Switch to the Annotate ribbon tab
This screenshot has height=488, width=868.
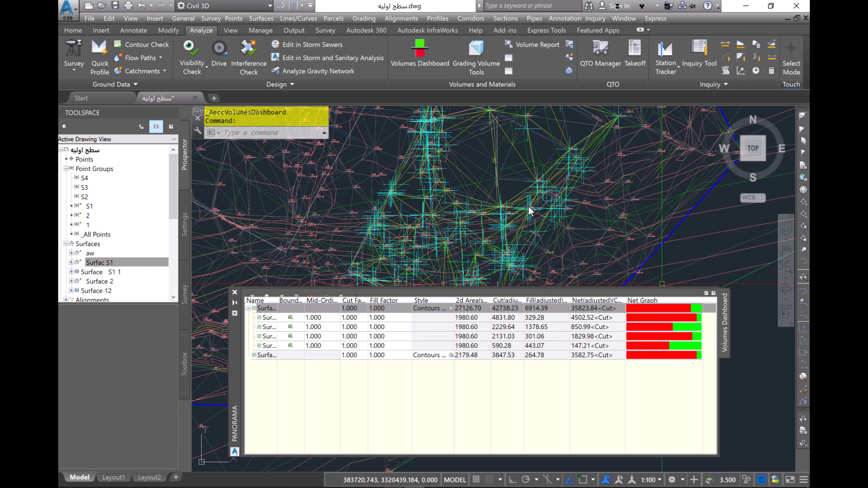pos(133,30)
